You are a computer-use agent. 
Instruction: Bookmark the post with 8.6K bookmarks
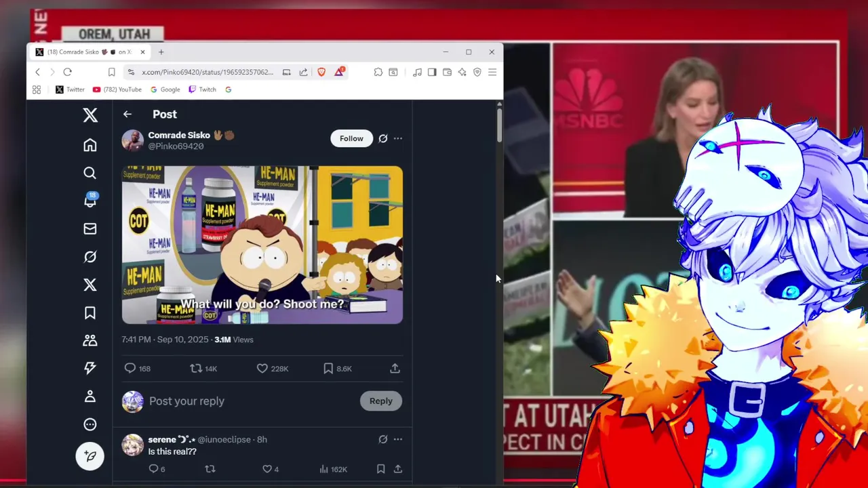(x=338, y=369)
